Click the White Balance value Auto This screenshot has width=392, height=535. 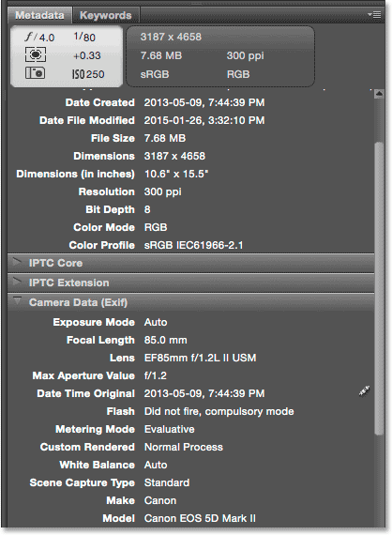coord(156,465)
